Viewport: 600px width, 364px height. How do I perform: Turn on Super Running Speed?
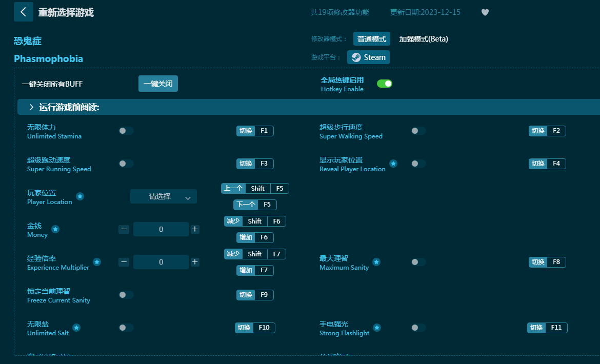click(x=126, y=164)
